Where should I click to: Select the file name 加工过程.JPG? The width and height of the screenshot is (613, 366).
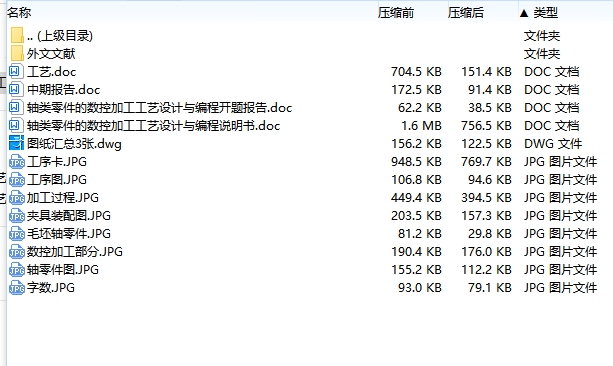(x=63, y=197)
